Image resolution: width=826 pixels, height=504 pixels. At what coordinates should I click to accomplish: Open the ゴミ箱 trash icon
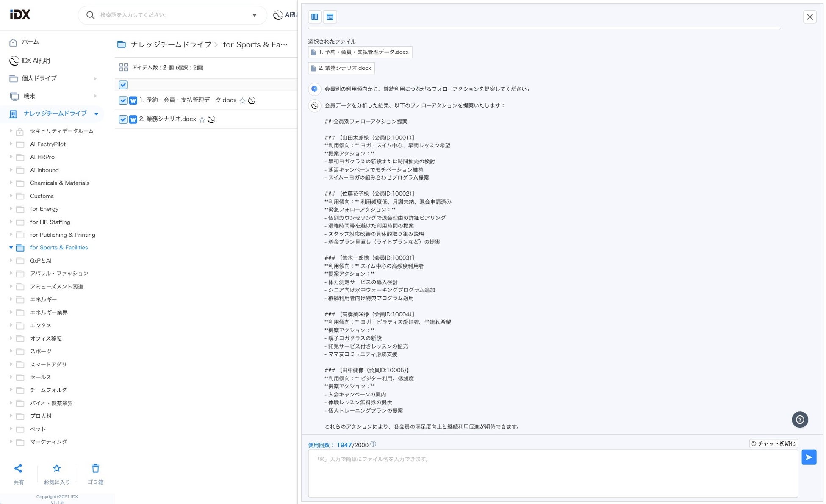coord(95,468)
